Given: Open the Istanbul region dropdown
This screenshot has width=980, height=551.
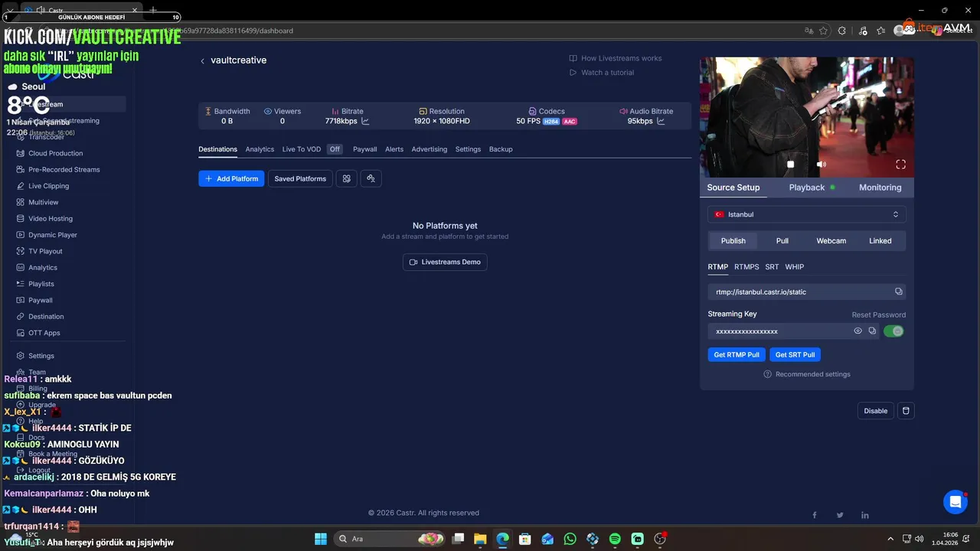Looking at the screenshot, I should 807,214.
